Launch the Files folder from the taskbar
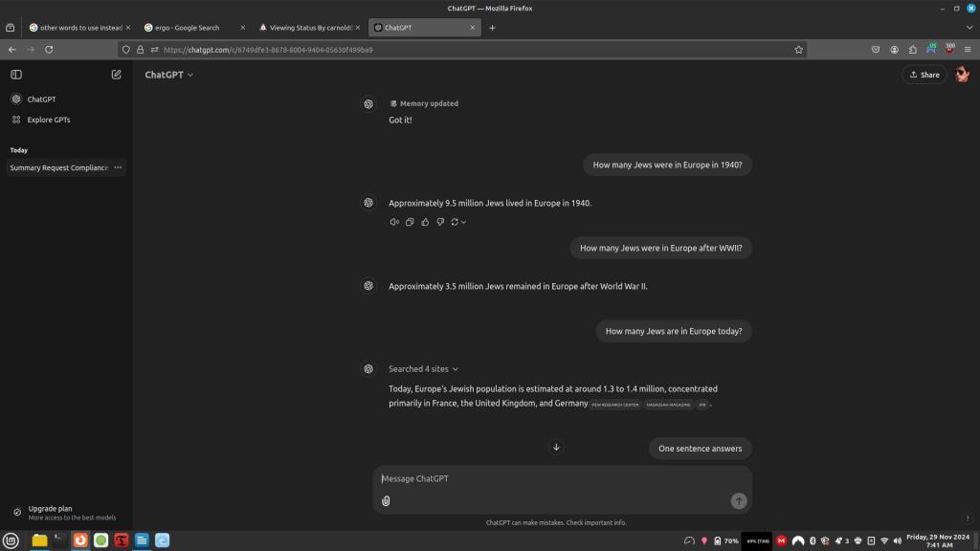The height and width of the screenshot is (551, 980). (39, 541)
